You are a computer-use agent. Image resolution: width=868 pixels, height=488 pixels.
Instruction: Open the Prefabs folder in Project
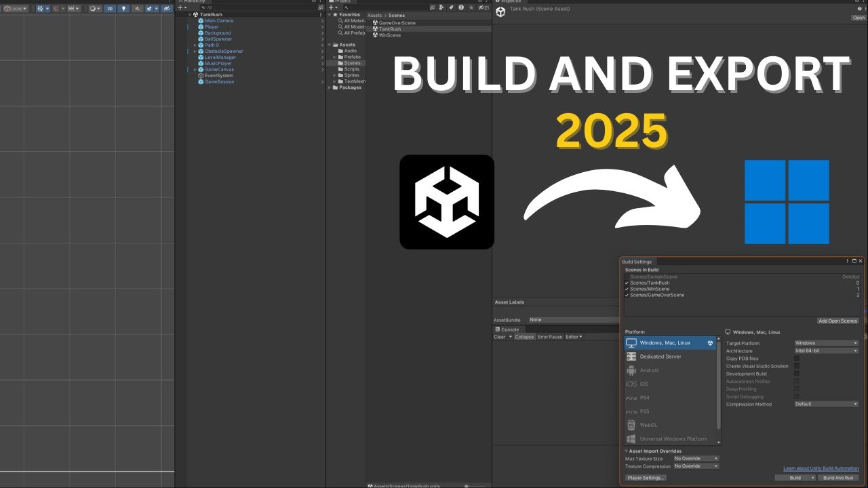coord(349,57)
